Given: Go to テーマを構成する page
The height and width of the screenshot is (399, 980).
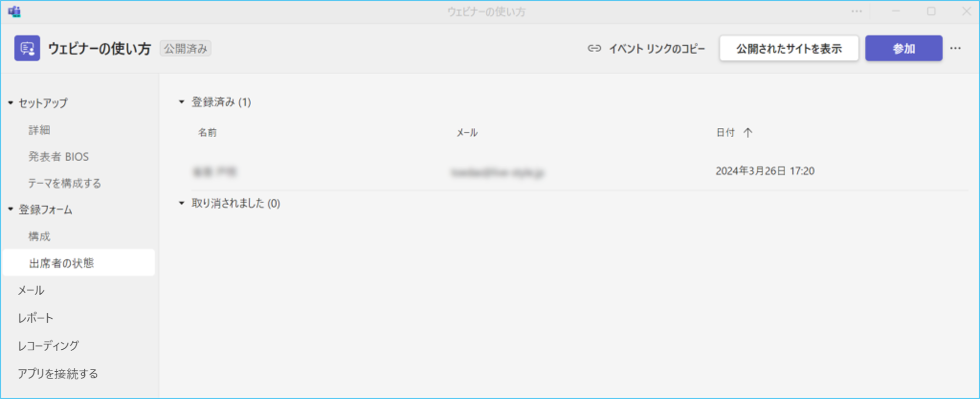Looking at the screenshot, I should point(64,183).
